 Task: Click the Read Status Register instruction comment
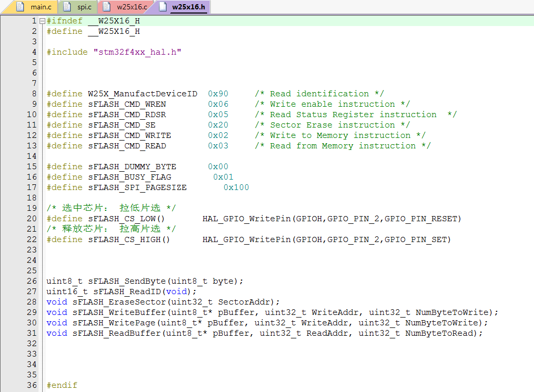355,115
